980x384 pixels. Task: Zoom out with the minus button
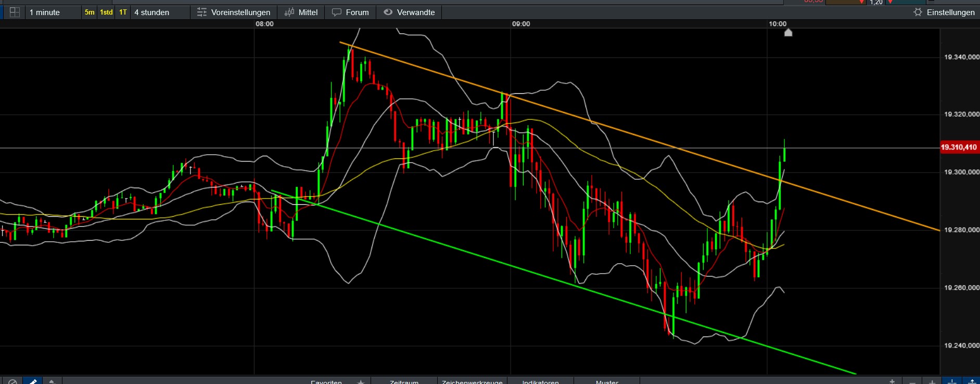coord(912,381)
